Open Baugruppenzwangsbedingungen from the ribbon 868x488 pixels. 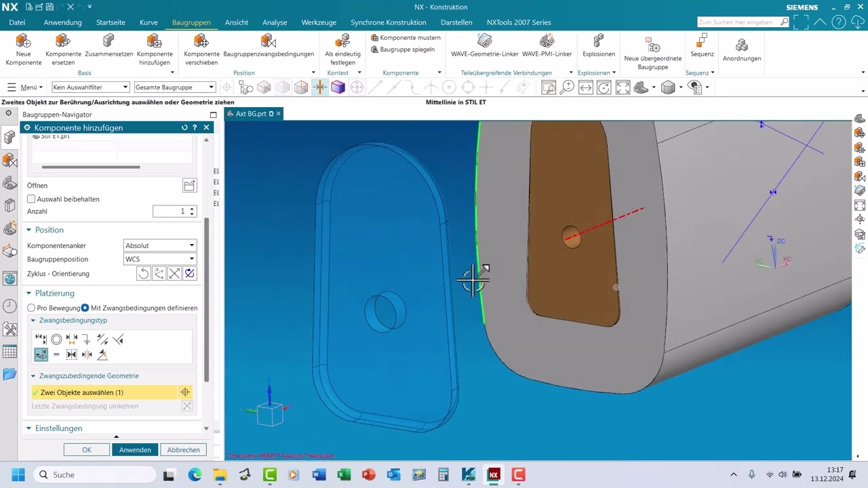click(269, 45)
